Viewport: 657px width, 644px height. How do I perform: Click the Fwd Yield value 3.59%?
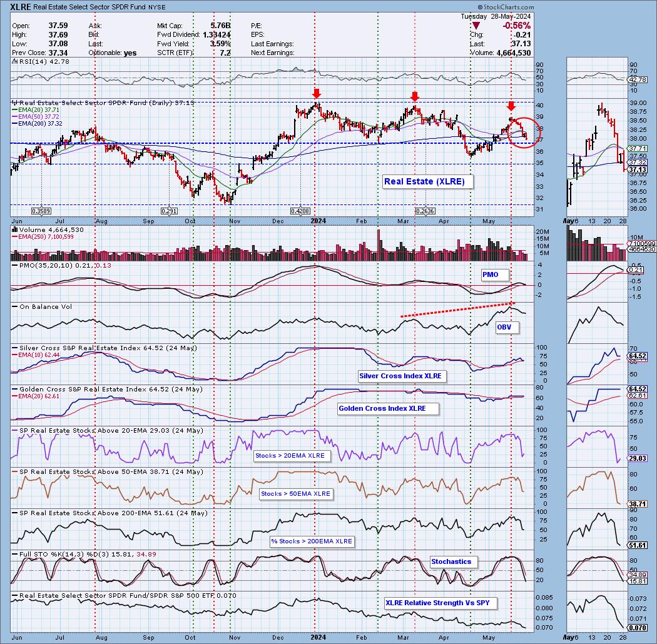coord(220,44)
